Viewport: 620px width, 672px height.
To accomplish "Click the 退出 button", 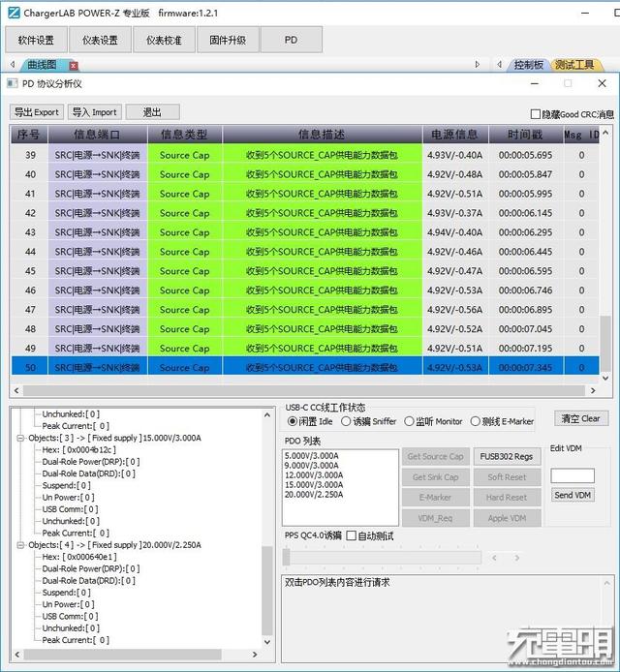I will pos(152,112).
